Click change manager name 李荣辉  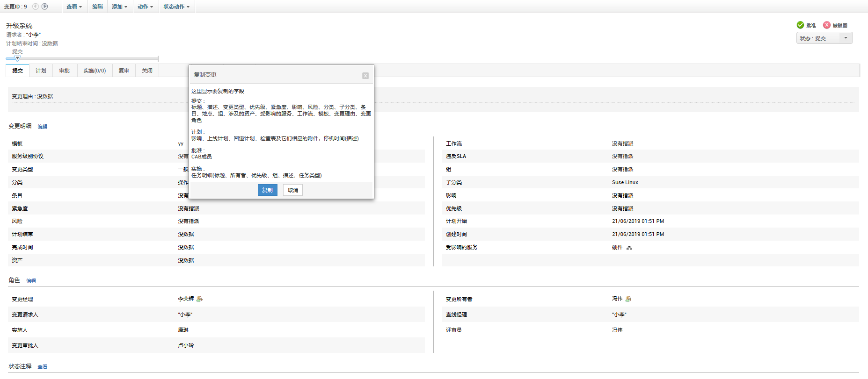click(186, 299)
